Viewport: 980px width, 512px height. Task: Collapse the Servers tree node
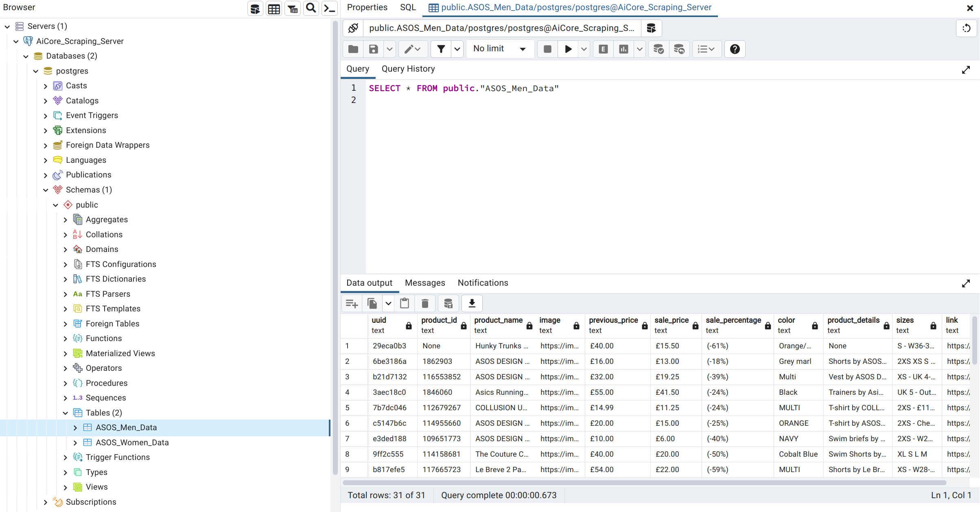pyautogui.click(x=7, y=27)
